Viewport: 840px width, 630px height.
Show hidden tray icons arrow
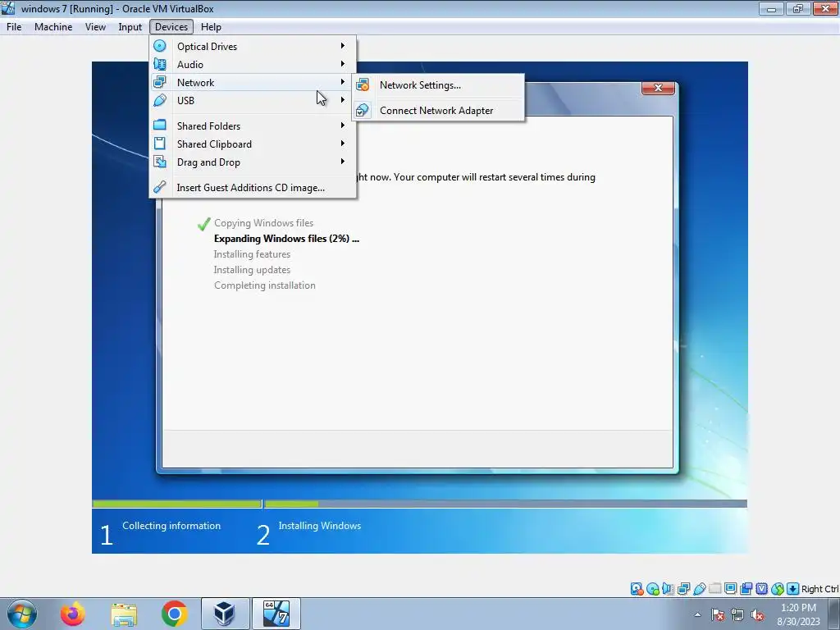click(x=697, y=614)
